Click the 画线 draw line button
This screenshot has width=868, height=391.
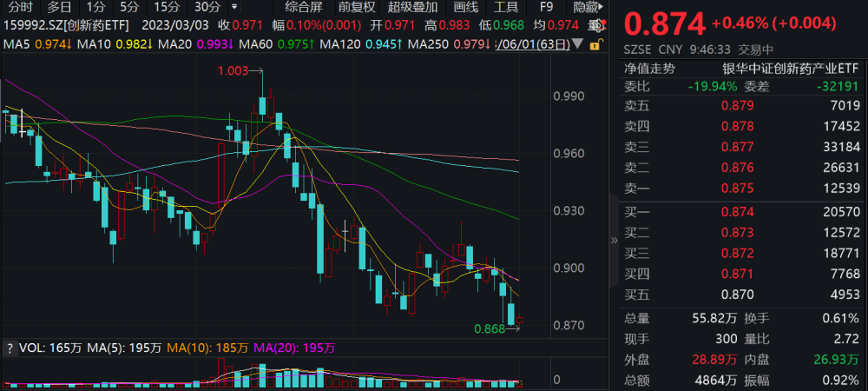pyautogui.click(x=465, y=7)
